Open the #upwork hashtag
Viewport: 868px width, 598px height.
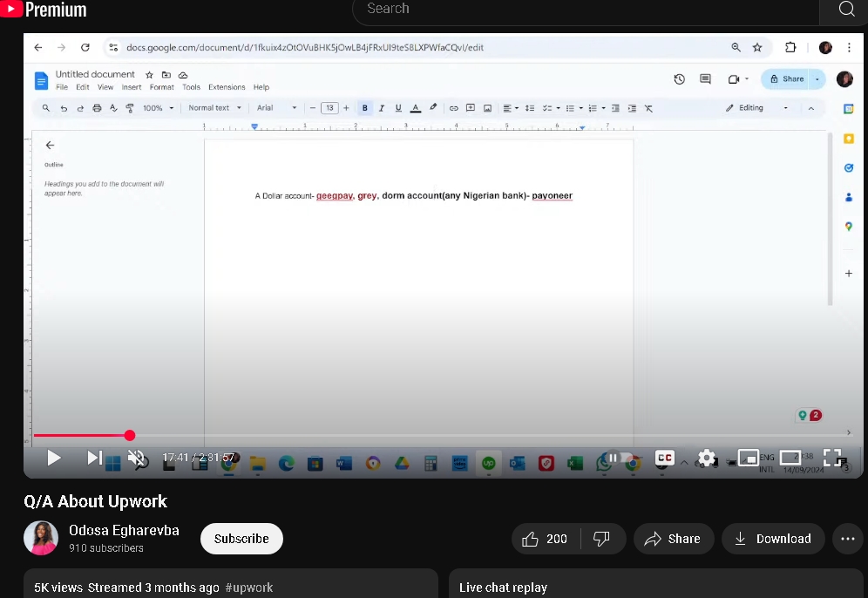[249, 588]
